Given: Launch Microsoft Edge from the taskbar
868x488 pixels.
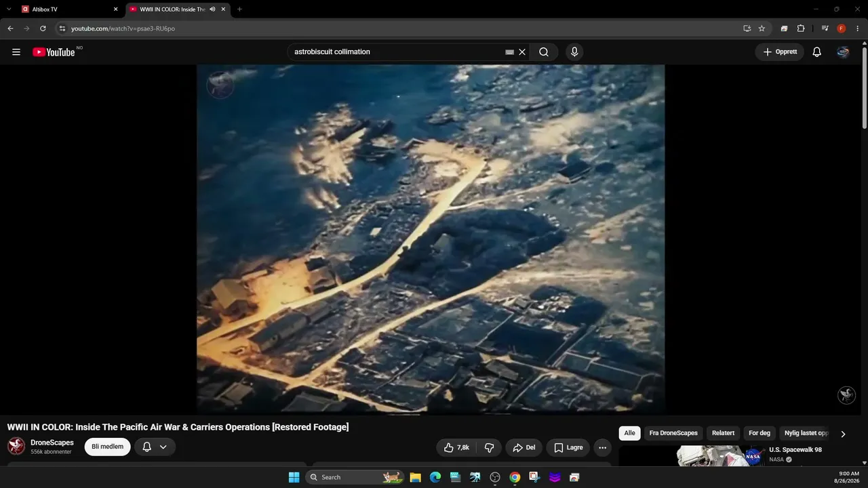Looking at the screenshot, I should pyautogui.click(x=435, y=477).
